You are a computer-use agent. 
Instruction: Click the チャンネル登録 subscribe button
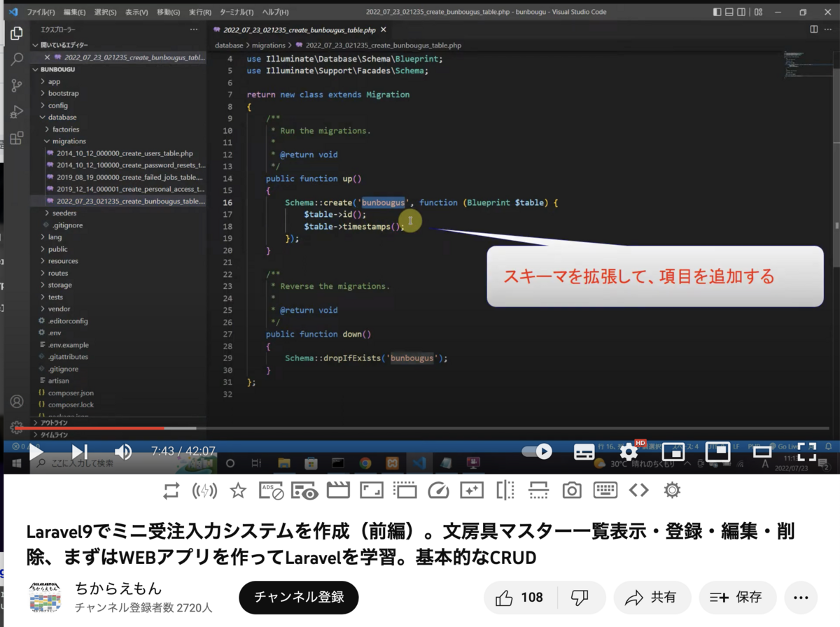click(x=299, y=598)
